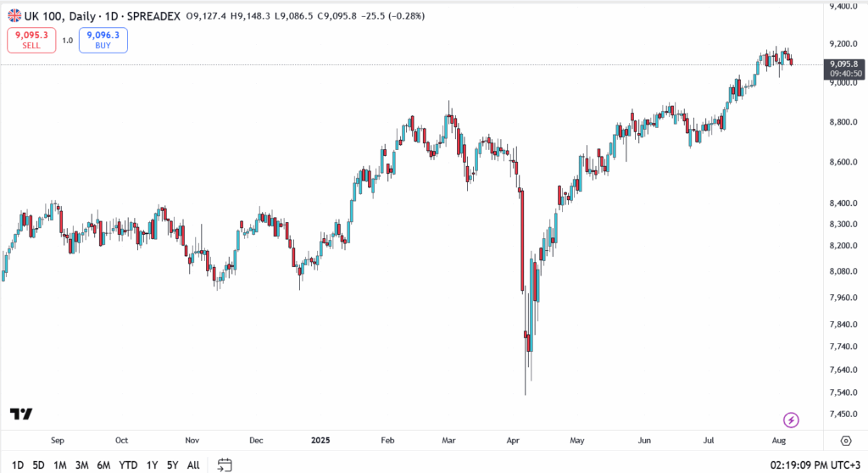Click the purple lightning bolt icon

791,420
